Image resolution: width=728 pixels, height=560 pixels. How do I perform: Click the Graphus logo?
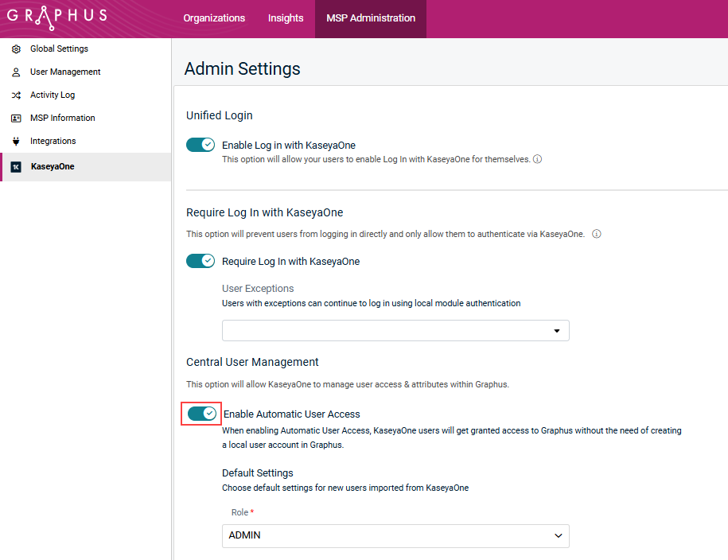(x=57, y=17)
